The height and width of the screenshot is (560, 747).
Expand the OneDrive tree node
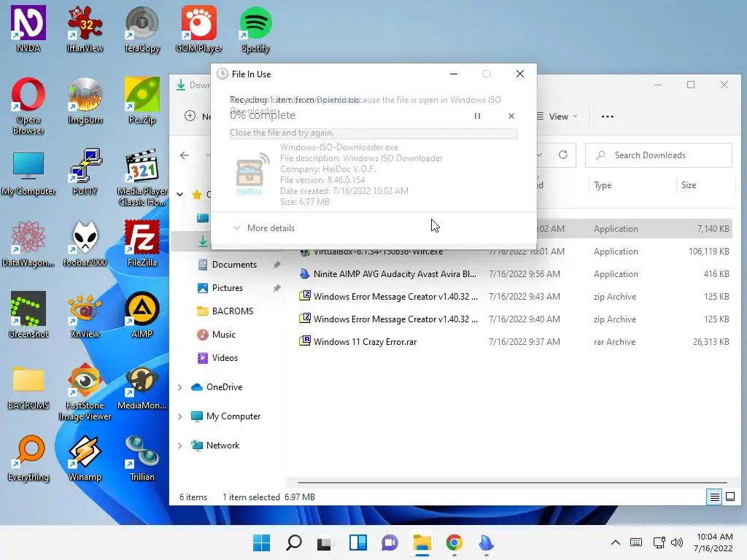(x=179, y=388)
